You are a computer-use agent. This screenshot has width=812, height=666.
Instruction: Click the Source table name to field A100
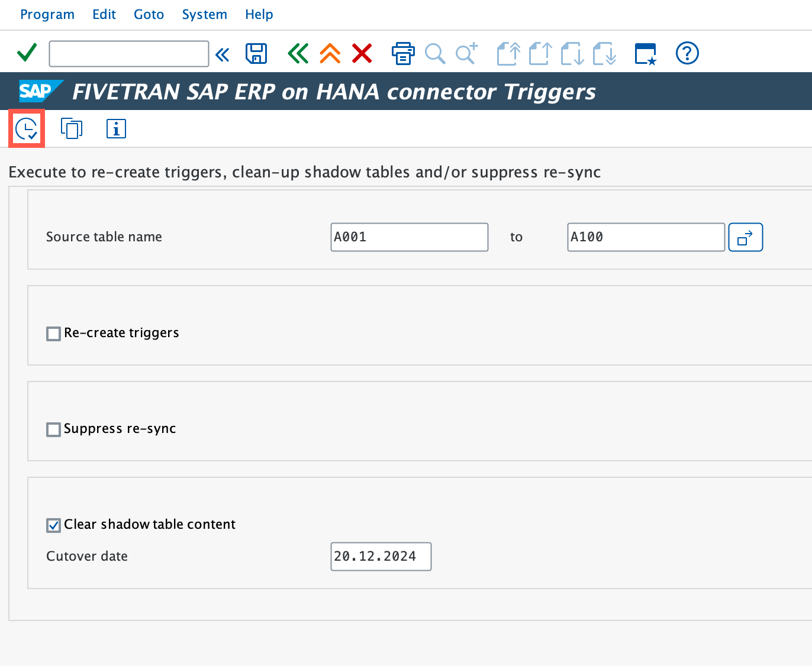646,237
